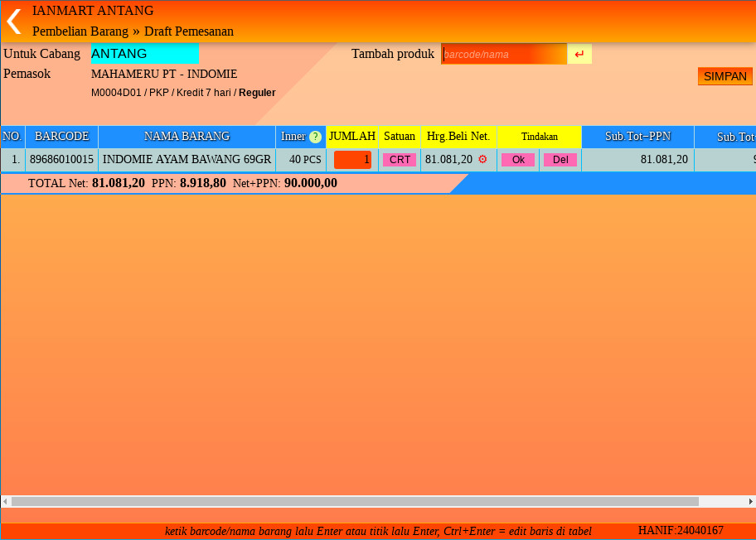Select the ANTANG branch field
Viewport: 756px width, 540px height.
(x=144, y=54)
